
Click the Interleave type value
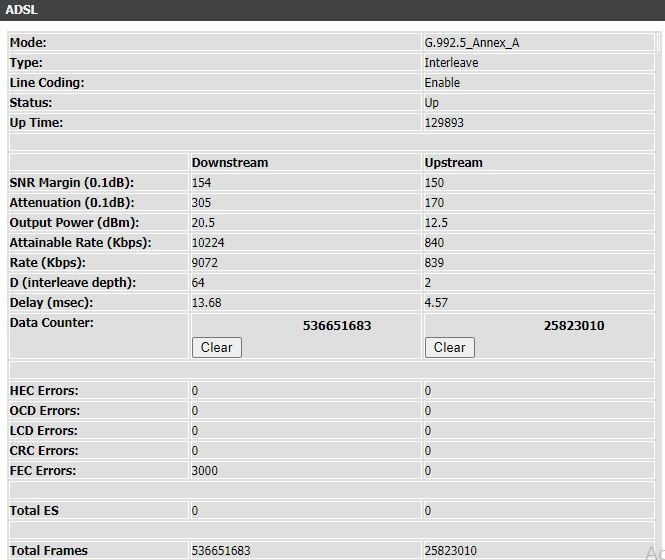coord(451,63)
